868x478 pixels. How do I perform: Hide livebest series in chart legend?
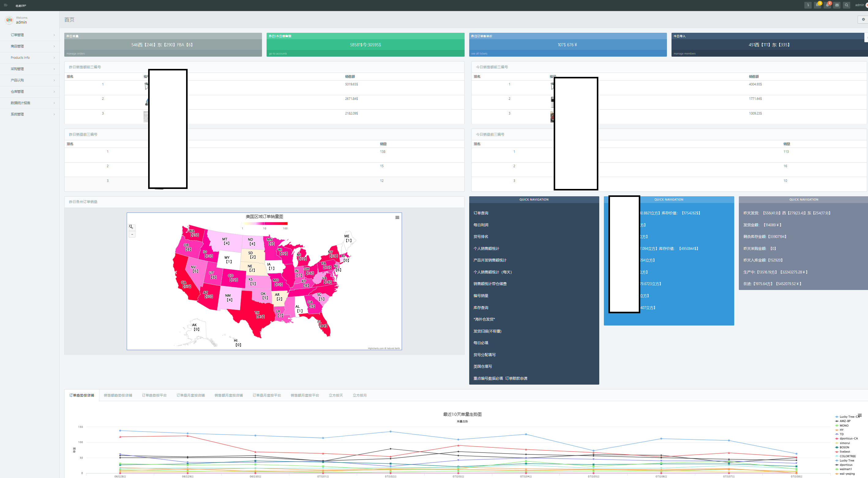coord(843,452)
